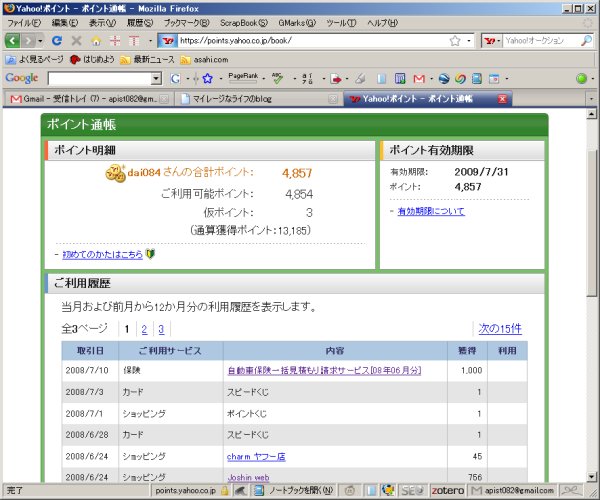Screen dimensions: 600x500
Task: Click the search magnifier icon
Action: (586, 40)
